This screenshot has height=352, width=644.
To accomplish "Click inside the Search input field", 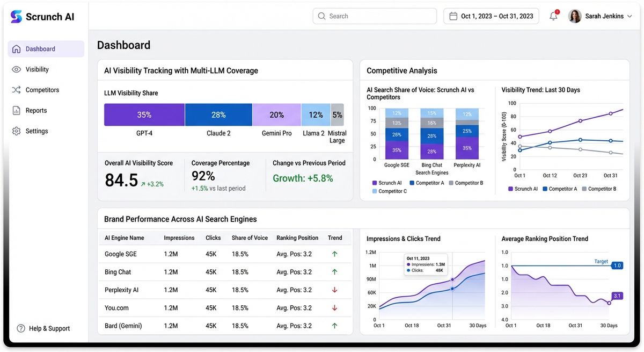I will point(374,16).
